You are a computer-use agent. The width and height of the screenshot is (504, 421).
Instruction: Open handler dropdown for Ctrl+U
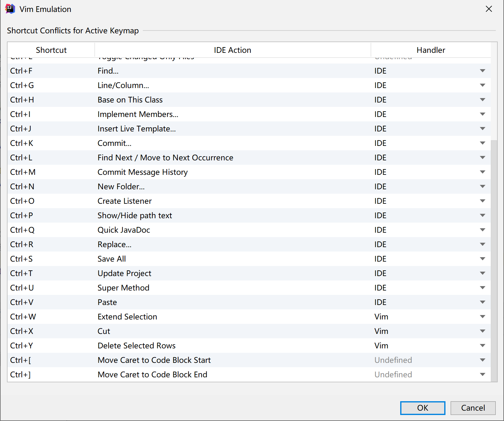pyautogui.click(x=483, y=288)
